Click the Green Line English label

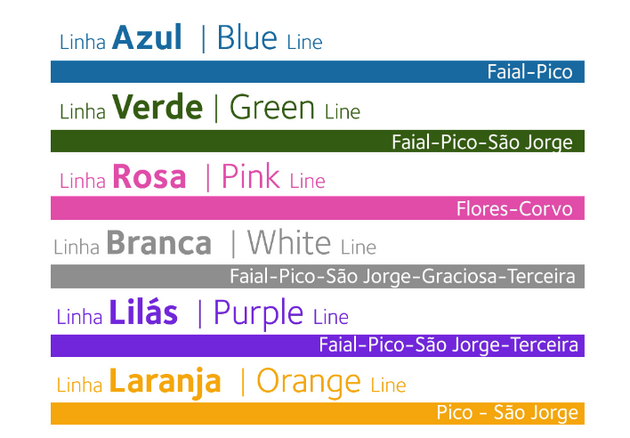click(x=295, y=107)
